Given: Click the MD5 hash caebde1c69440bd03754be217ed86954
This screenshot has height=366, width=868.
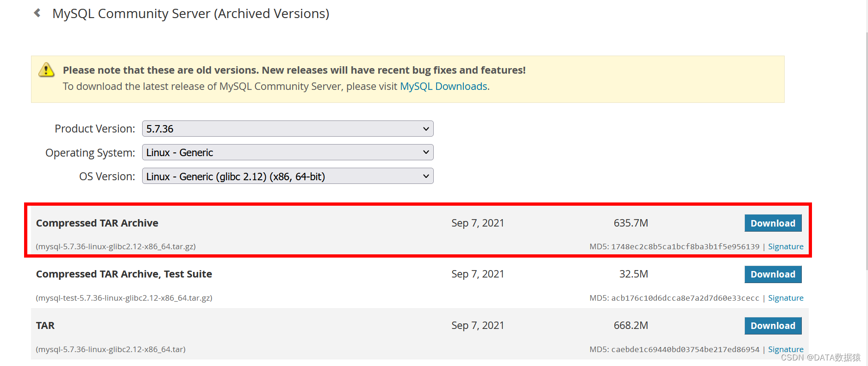Looking at the screenshot, I should 685,349.
